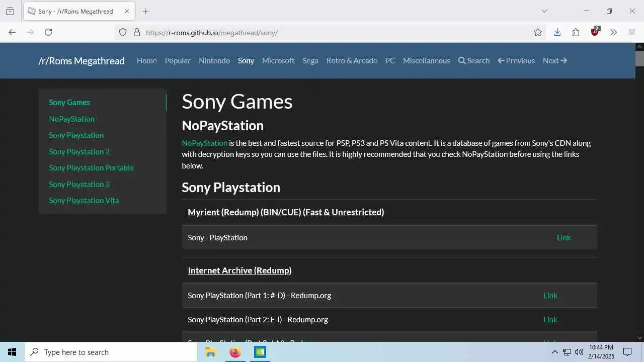Open the clock showing 10:44 PM
This screenshot has height=362, width=644.
click(601, 352)
